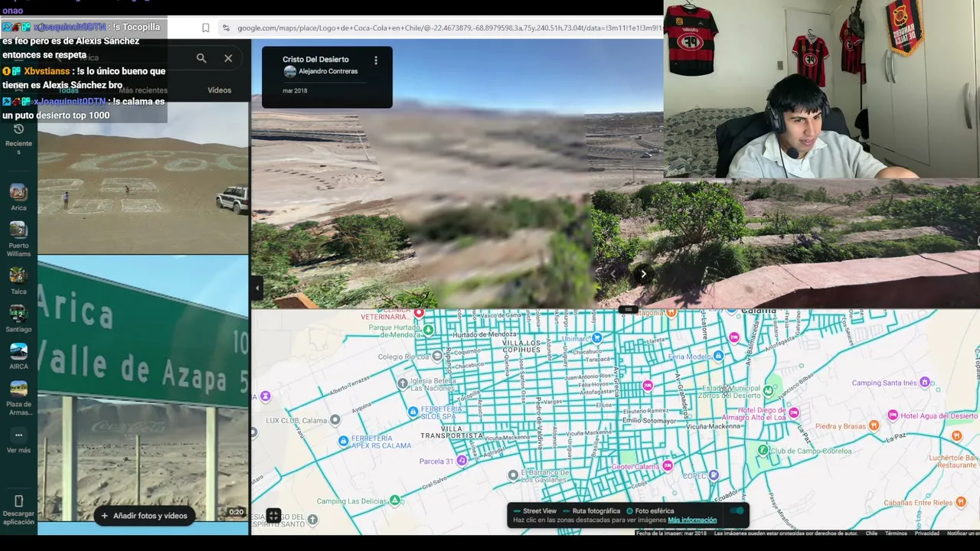Select El Barranco De Los Gavilanes marker
Viewport: 980px width, 551px height.
(x=513, y=475)
